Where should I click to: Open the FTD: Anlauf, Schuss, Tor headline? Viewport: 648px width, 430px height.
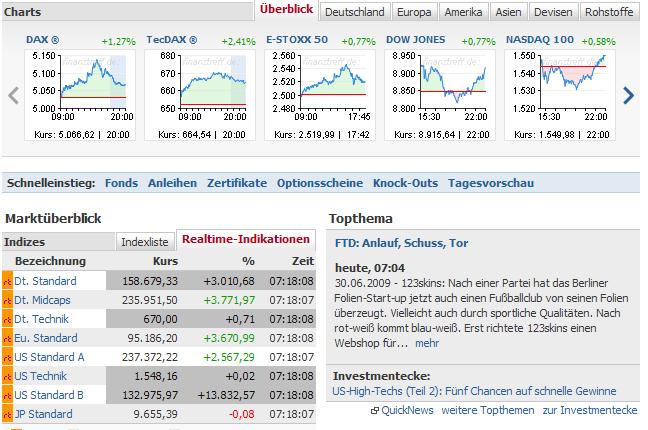(x=401, y=243)
